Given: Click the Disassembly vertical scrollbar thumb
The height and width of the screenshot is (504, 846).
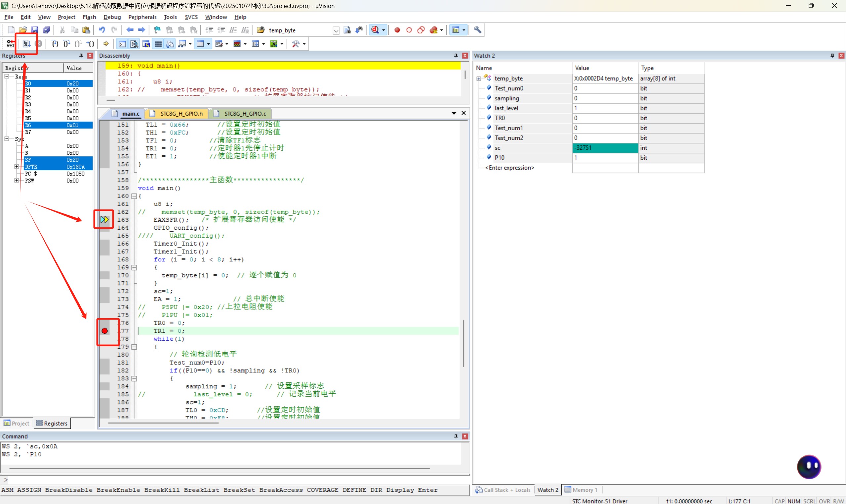Looking at the screenshot, I should 465,75.
